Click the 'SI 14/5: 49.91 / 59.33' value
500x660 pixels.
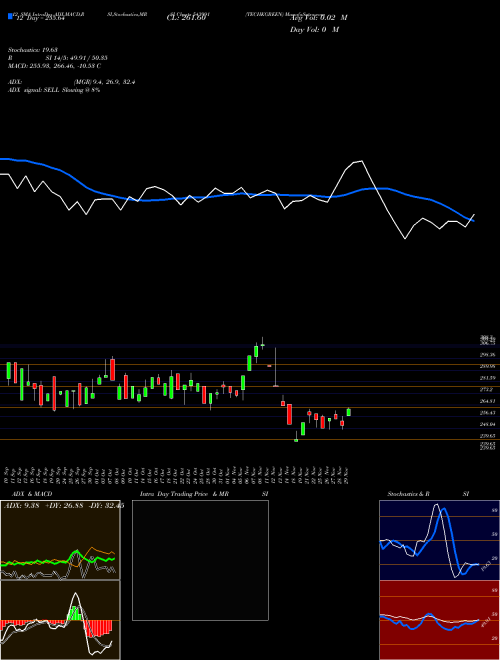[x=76, y=58]
